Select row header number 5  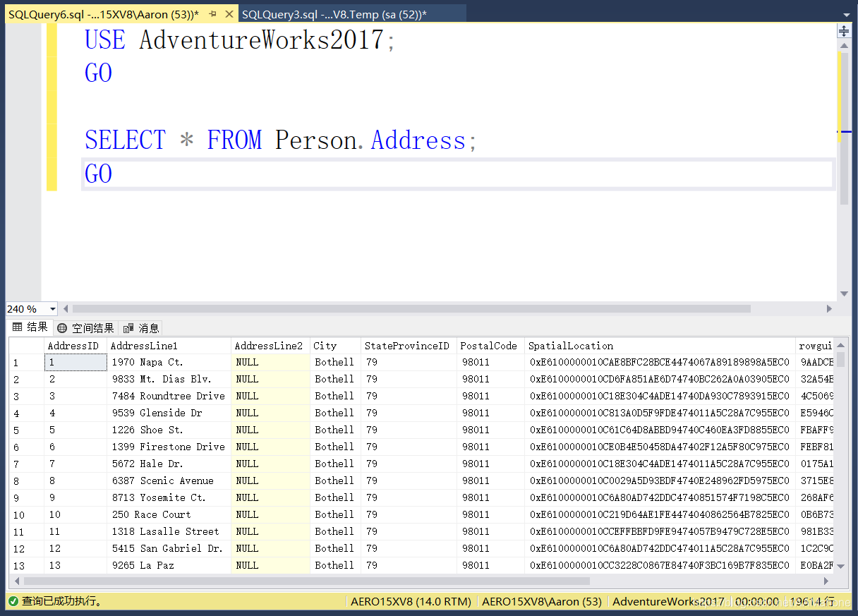(26, 430)
